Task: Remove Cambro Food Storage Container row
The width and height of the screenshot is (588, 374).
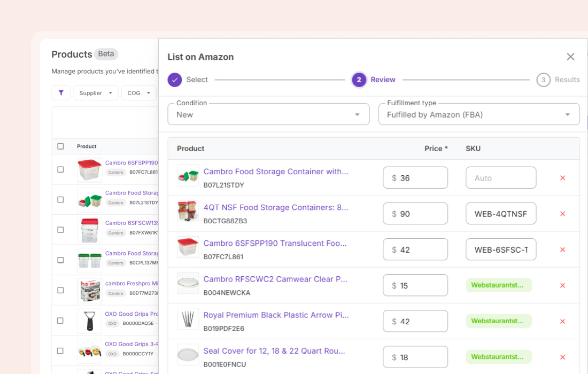Action: coord(562,178)
